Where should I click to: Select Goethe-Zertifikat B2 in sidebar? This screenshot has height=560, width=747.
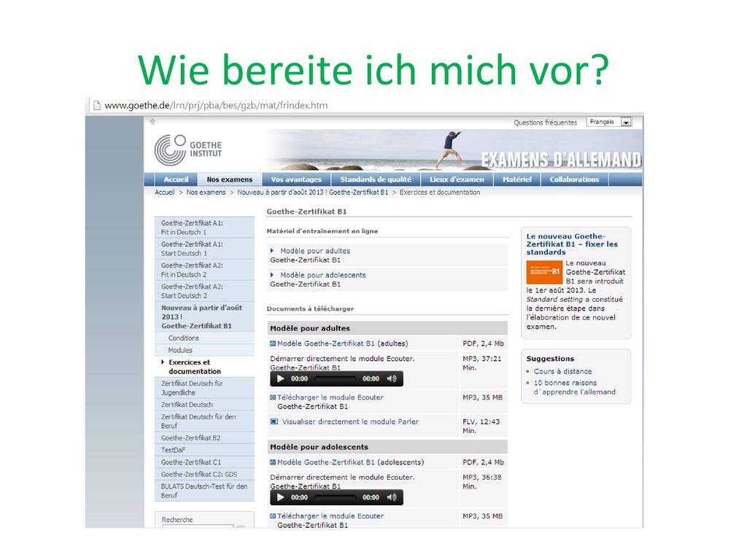point(204,438)
